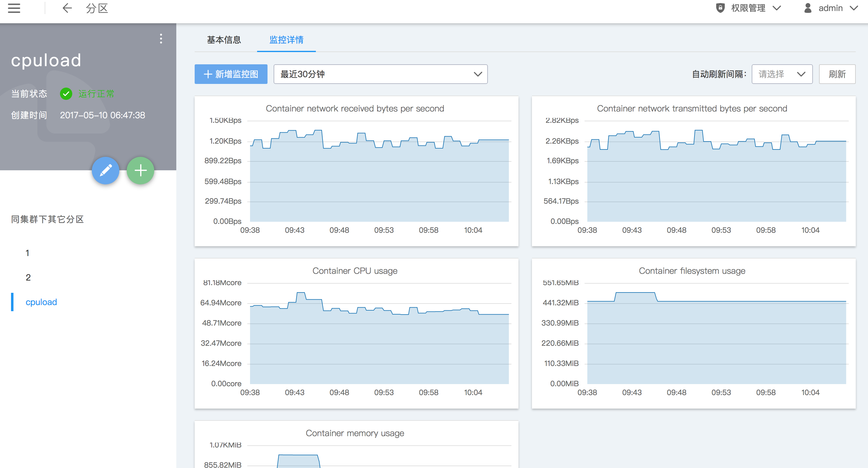Viewport: 868px width, 468px height.
Task: Select the cpuload partition link
Action: click(41, 302)
